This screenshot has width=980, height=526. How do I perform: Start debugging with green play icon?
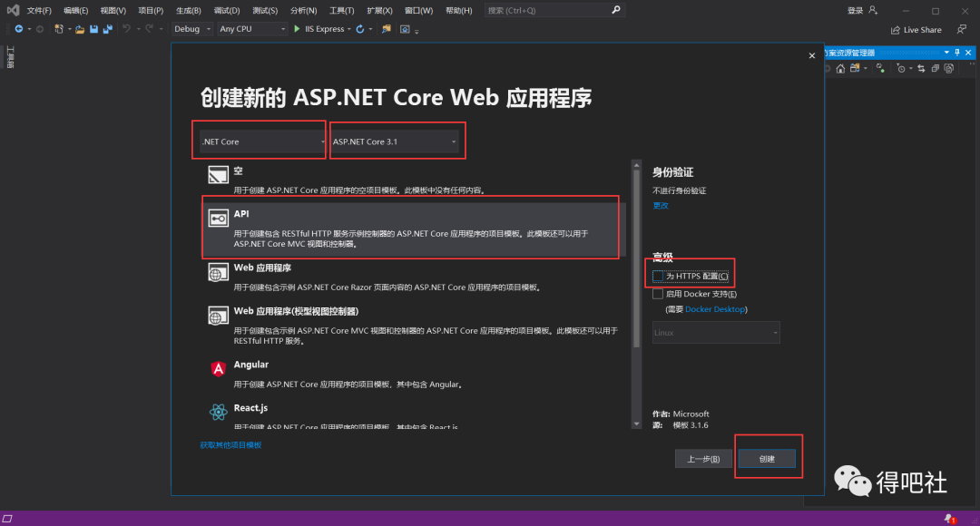(297, 29)
